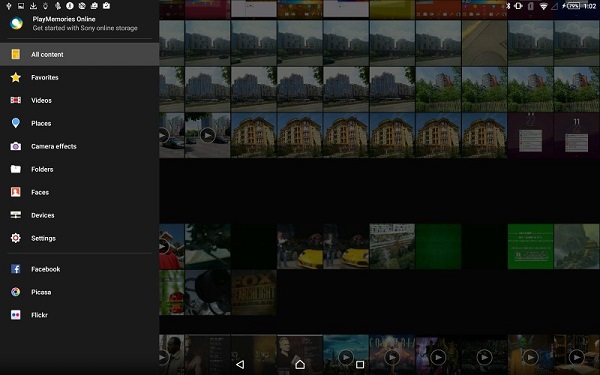The width and height of the screenshot is (600, 375).
Task: Open the Faces section
Action: pos(80,192)
